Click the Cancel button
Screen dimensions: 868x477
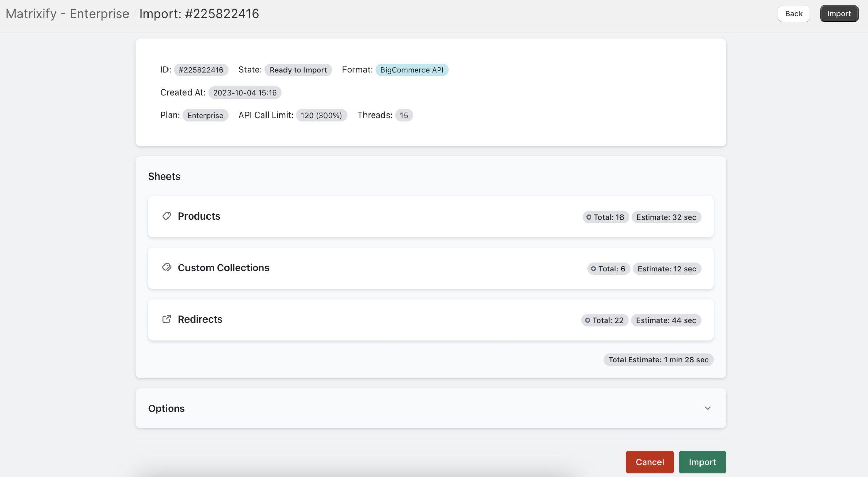pyautogui.click(x=649, y=462)
